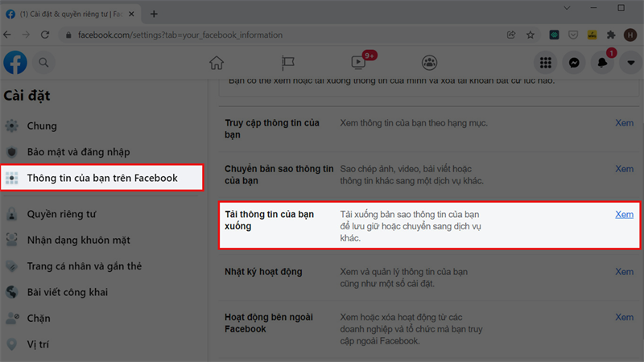Click the Cài đặt page title
644x362 pixels.
click(x=27, y=96)
